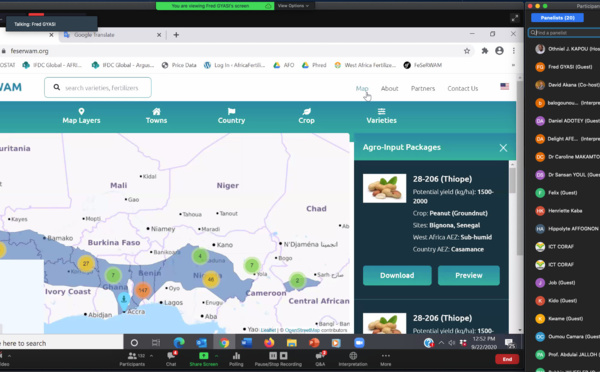Viewport: 600px width, 372px height.
Task: Download the 28-206 (Thiope) package
Action: (397, 276)
